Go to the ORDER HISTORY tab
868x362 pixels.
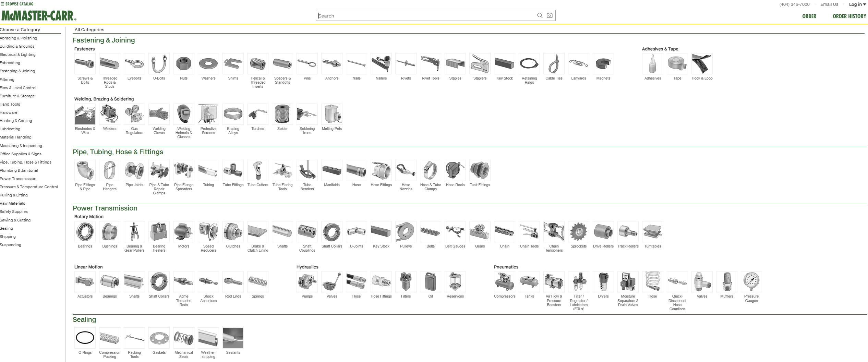(849, 16)
